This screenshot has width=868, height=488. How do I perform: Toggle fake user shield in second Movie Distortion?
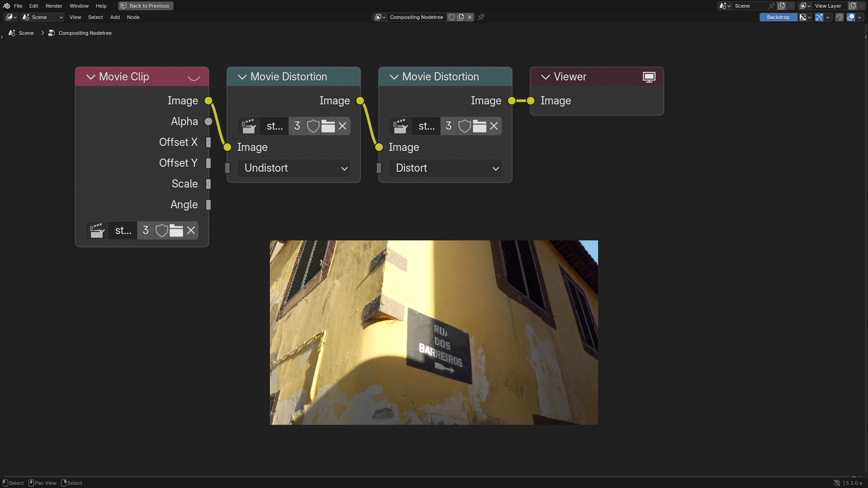[x=464, y=126]
